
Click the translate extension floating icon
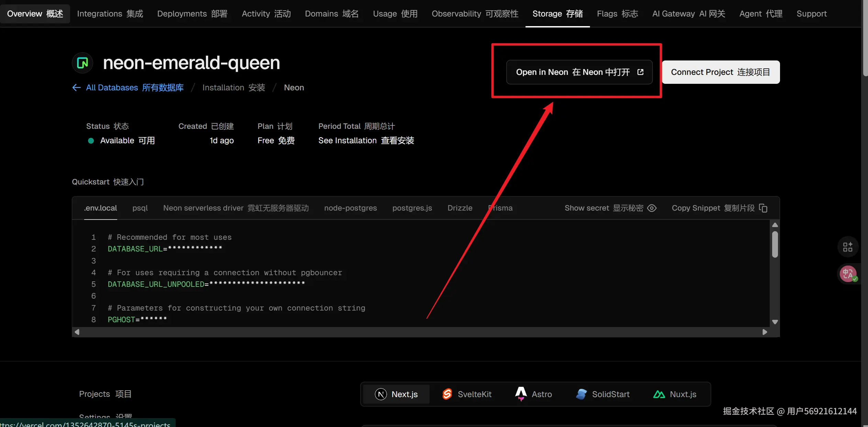click(x=848, y=274)
